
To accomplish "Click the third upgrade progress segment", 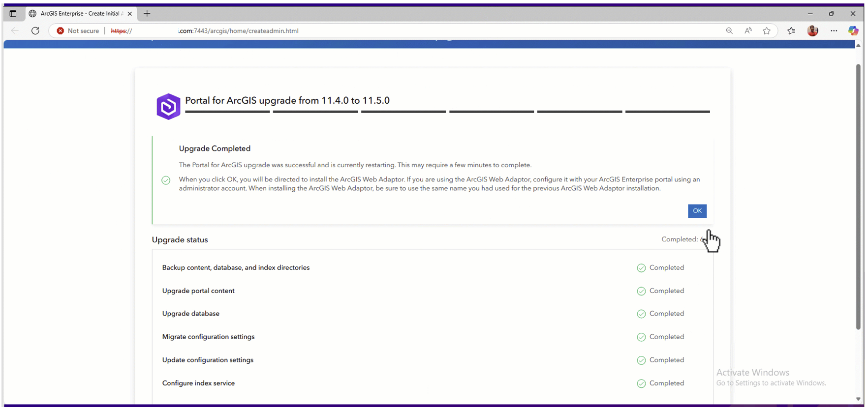I will point(403,112).
